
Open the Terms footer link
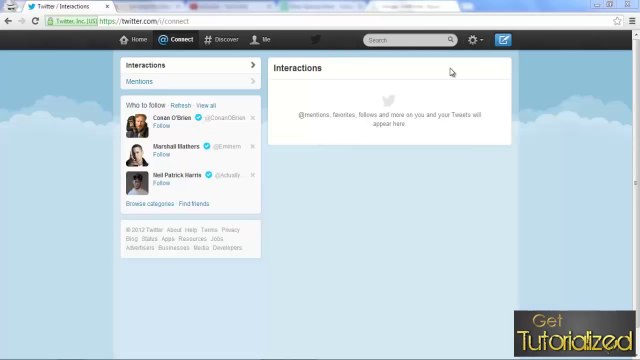[x=209, y=230]
